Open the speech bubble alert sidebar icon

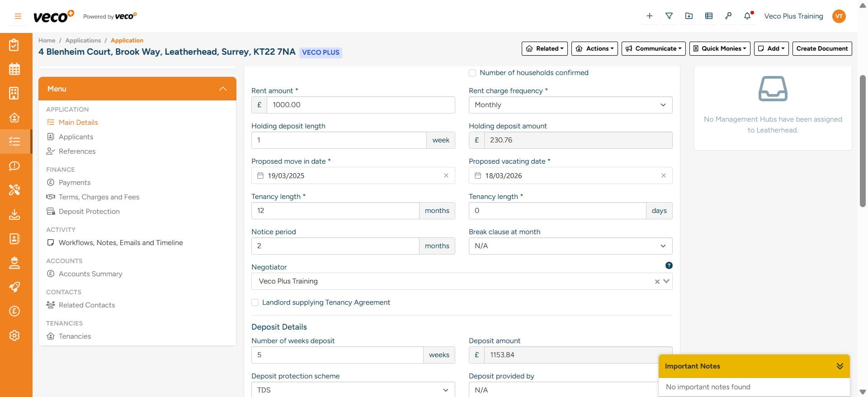(14, 166)
